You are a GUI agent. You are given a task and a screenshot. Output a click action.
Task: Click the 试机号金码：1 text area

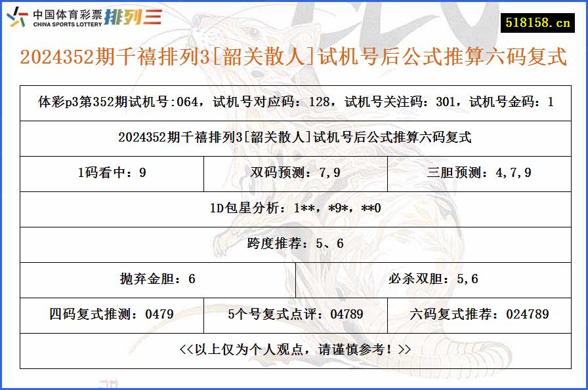coord(512,102)
